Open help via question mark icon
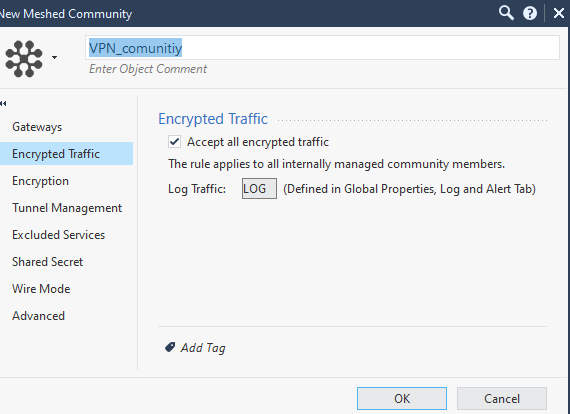 530,13
